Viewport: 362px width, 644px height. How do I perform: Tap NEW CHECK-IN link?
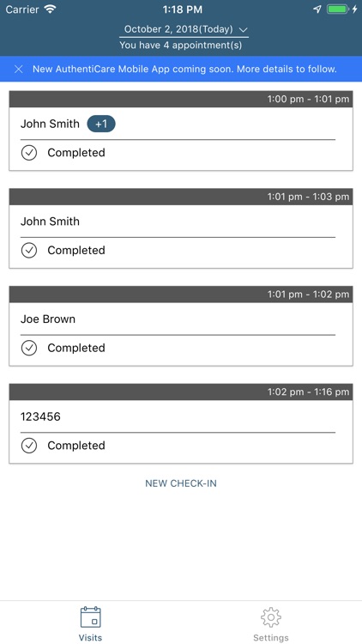[181, 483]
